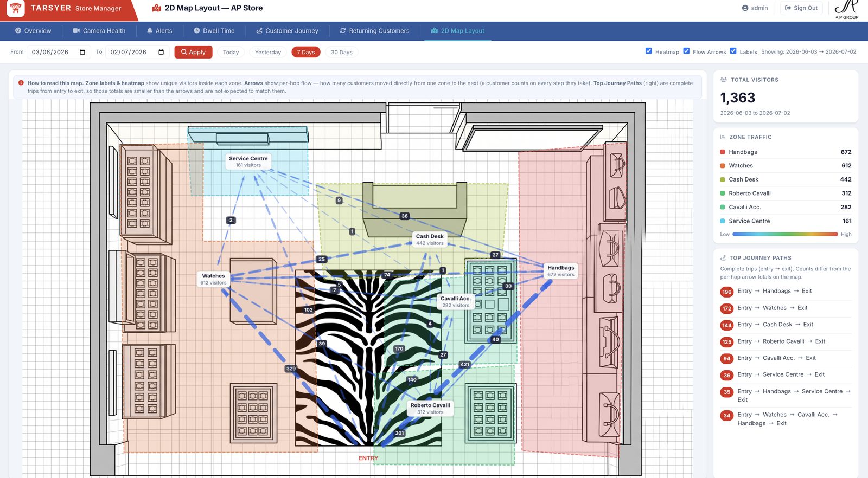Viewport: 868px width, 478px height.
Task: Open the Overview tab
Action: pyautogui.click(x=33, y=31)
